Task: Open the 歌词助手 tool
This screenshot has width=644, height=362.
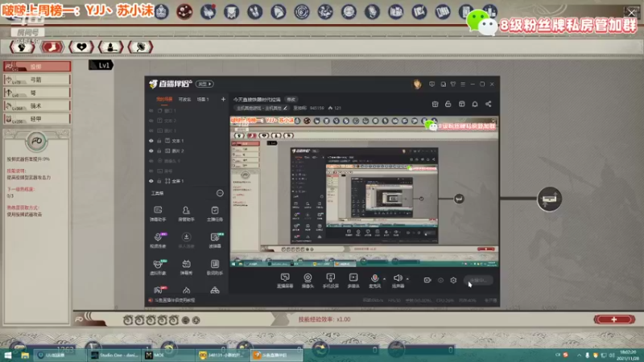Action: coord(215,267)
